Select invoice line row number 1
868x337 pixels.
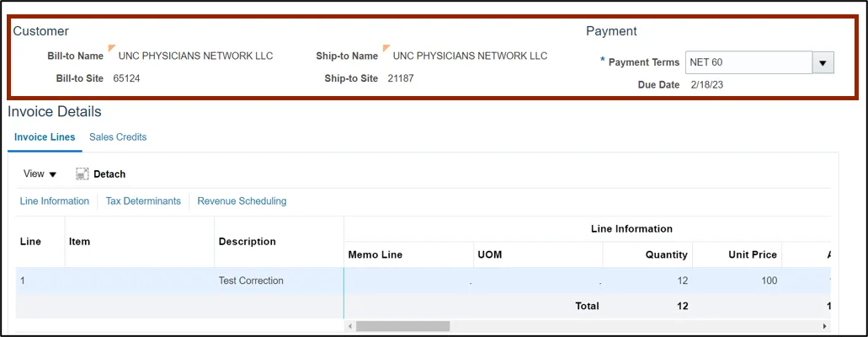23,281
